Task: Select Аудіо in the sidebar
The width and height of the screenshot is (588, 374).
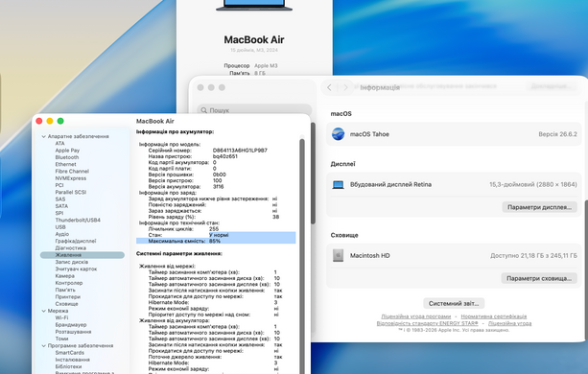Action: coord(62,234)
